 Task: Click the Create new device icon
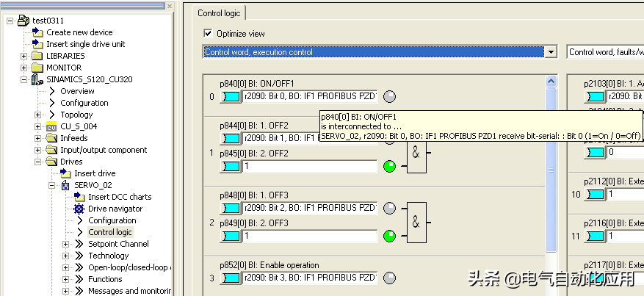point(38,32)
